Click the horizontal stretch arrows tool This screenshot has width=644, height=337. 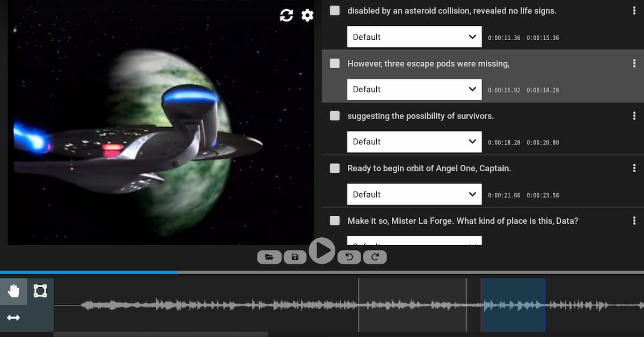coord(13,318)
